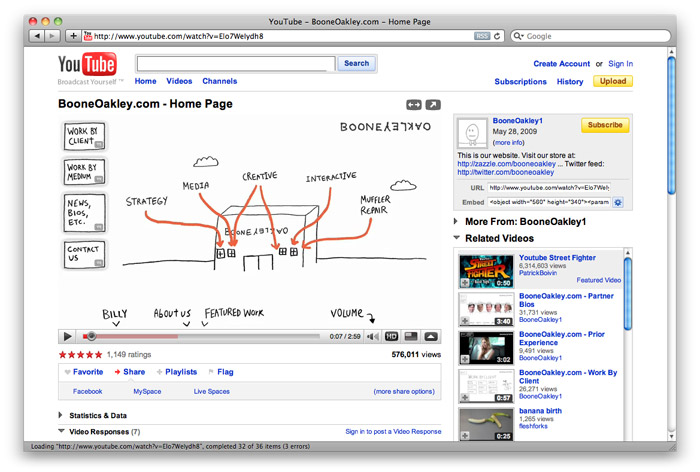Expand More From: BooneOakley1 section
Screen dimensions: 700x472
click(x=456, y=221)
